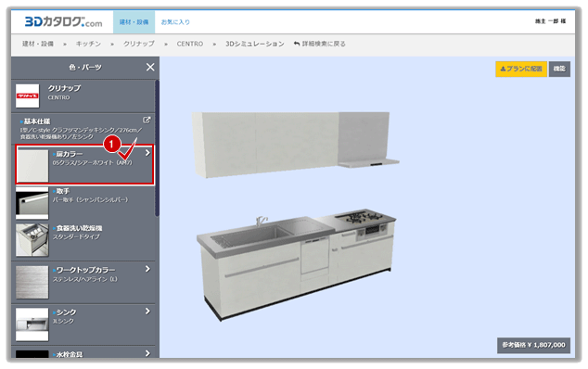Expand the ワークトップカラー chevron arrow

point(147,269)
